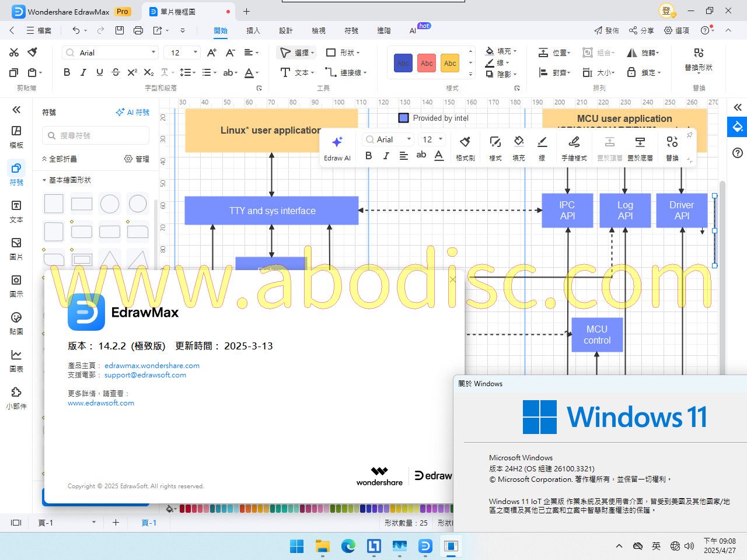
Task: Open the 模板 templates panel in left sidebar
Action: click(16, 136)
